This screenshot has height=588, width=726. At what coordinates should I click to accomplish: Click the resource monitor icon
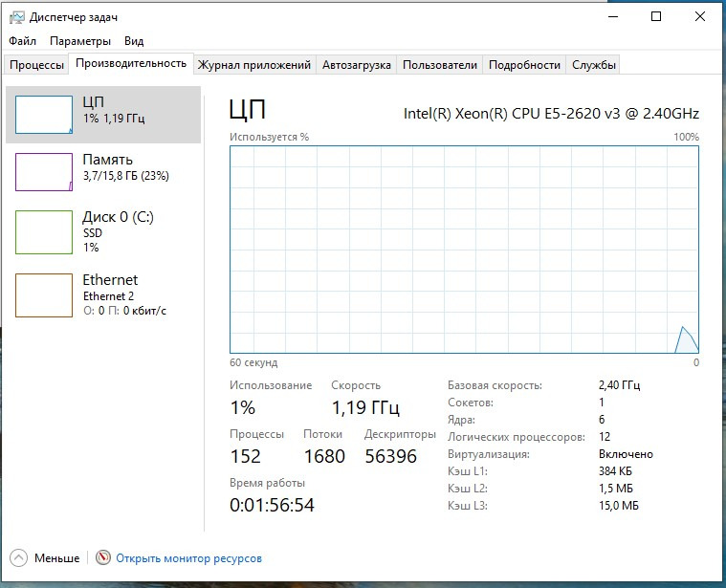tap(103, 558)
